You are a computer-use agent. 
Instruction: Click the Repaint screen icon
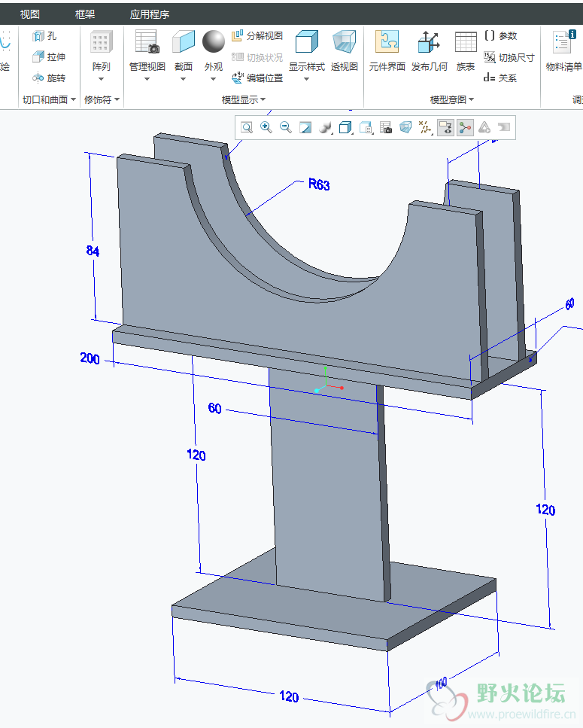click(305, 128)
